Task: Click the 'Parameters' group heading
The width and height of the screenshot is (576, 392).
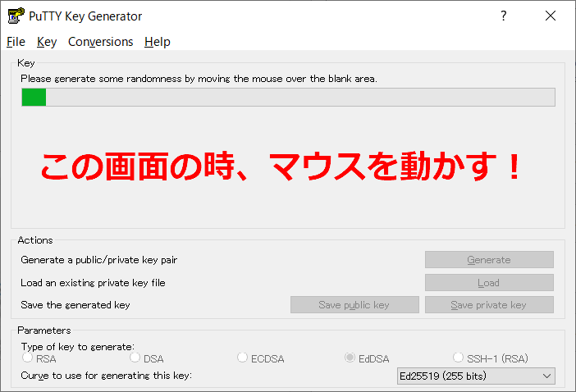Action: click(x=44, y=330)
